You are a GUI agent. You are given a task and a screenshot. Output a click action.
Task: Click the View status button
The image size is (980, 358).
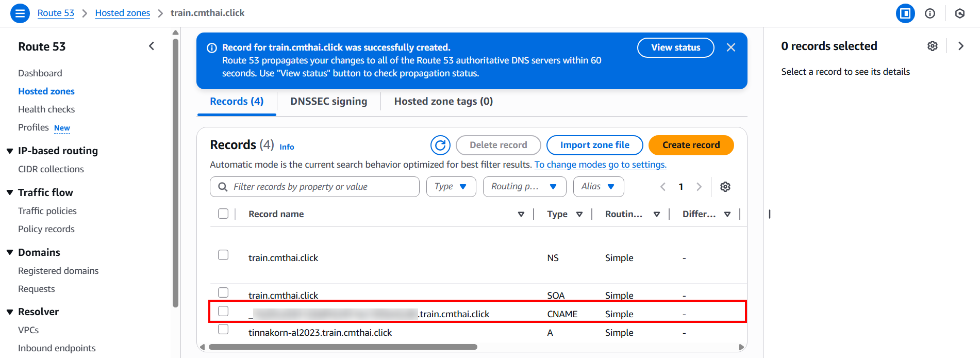point(676,47)
